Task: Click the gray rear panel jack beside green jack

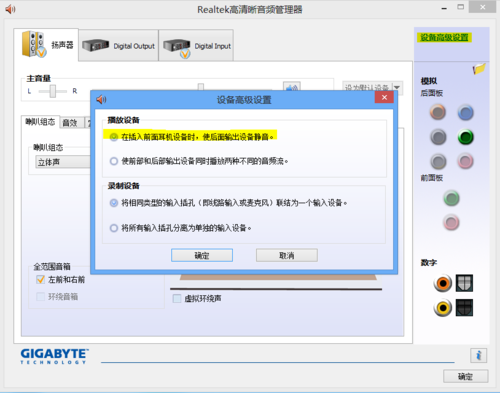Action: click(438, 137)
